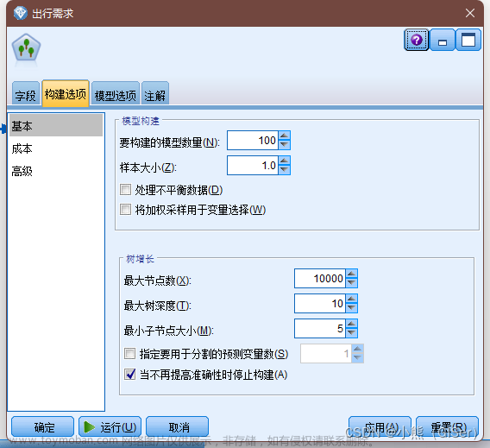
Task: Enable 指定要用于分割的预测变量数 checkbox
Action: (129, 354)
